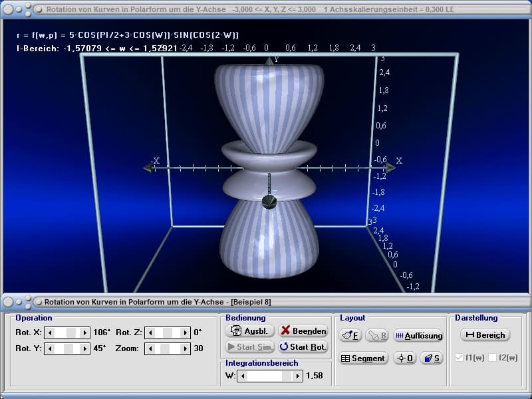Click the striped lower lobe of surface
This screenshot has width=532, height=399.
(269, 239)
